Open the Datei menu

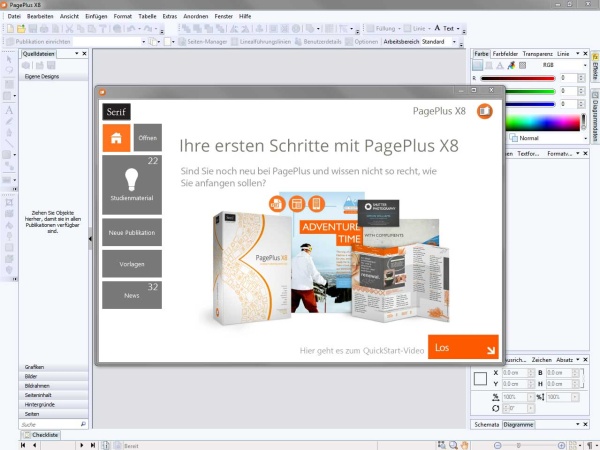[14, 16]
